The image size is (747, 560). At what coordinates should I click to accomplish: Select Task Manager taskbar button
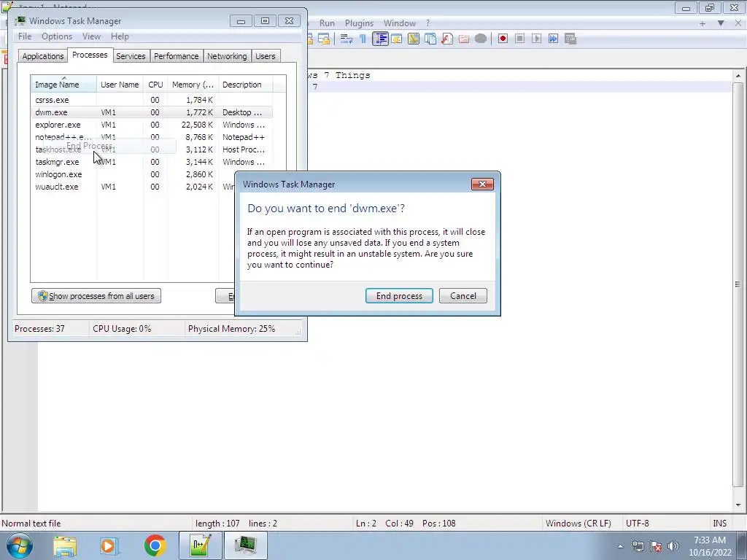tap(245, 545)
